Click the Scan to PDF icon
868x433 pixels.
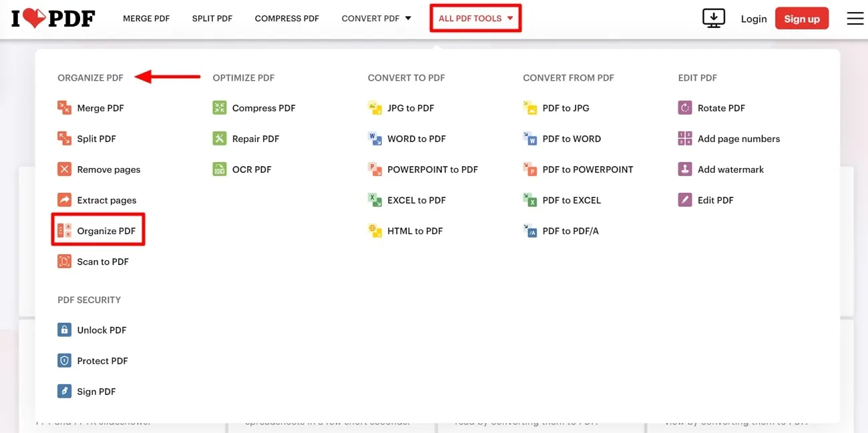point(64,261)
